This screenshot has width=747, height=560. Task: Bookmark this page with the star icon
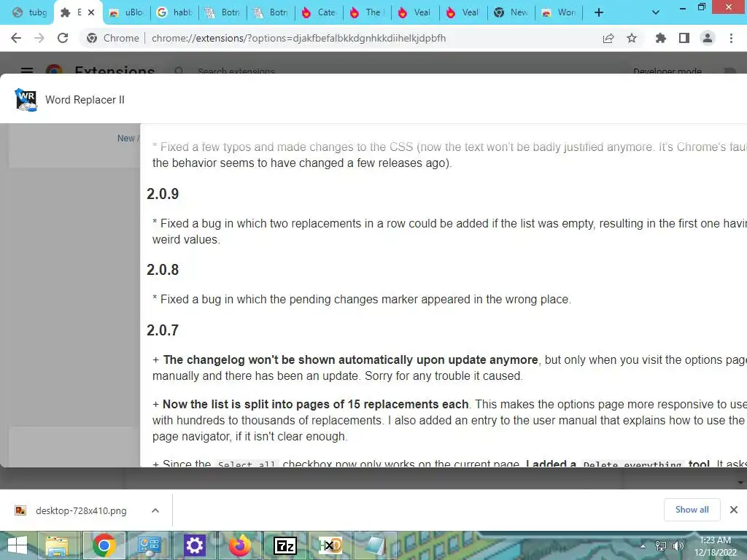(x=632, y=38)
